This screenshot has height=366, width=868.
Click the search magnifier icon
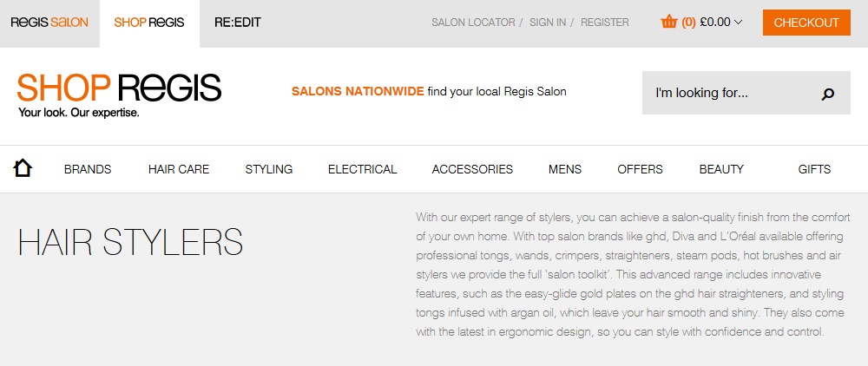point(827,94)
